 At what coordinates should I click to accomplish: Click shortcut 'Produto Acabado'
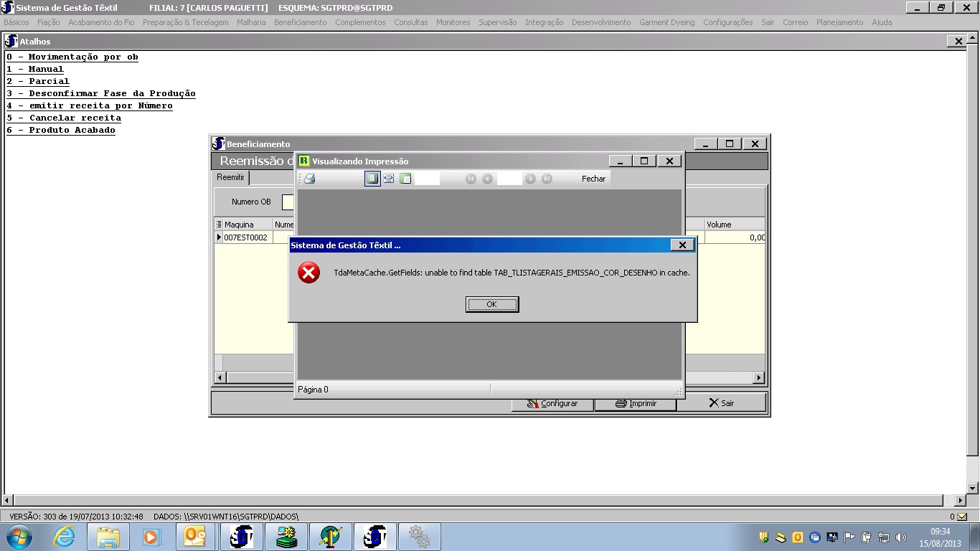[61, 130]
